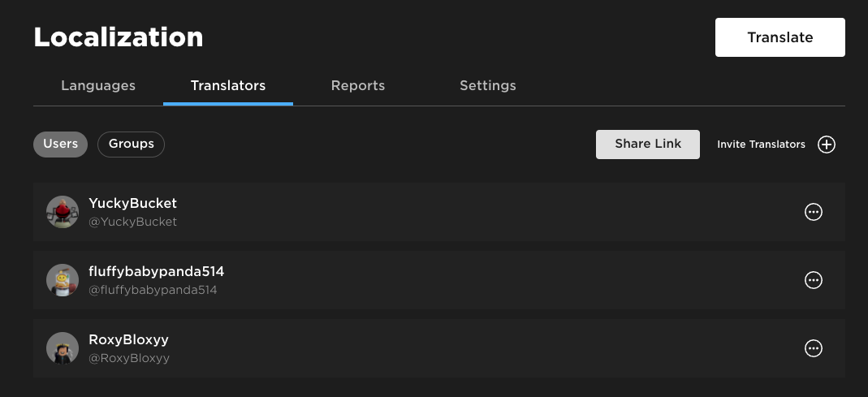Screen dimensions: 868x397
Task: Open more options for fluffybabypanda514
Action: click(813, 280)
